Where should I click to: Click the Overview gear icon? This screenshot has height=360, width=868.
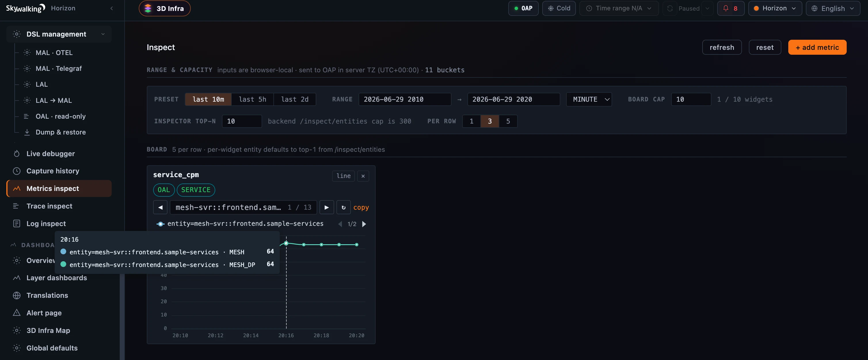[x=16, y=261]
